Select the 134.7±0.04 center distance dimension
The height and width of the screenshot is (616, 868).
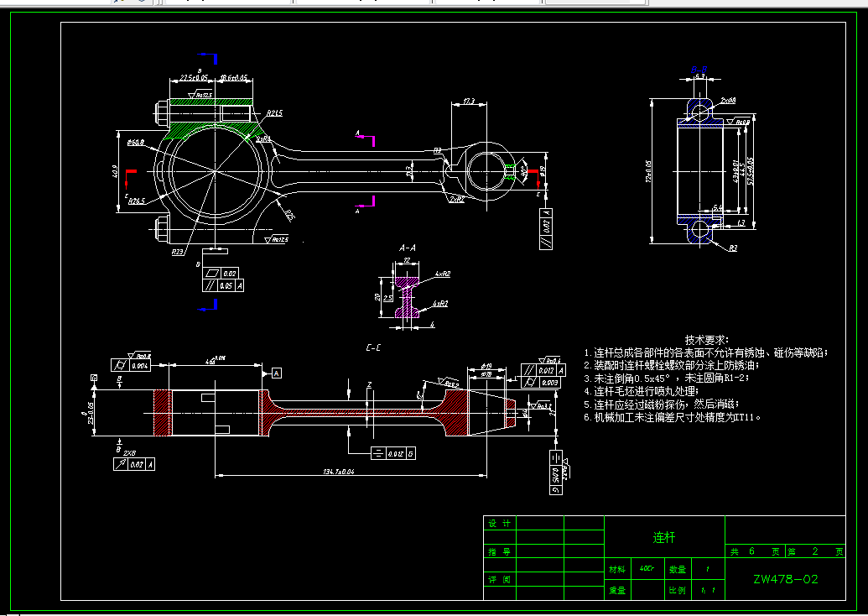point(338,472)
